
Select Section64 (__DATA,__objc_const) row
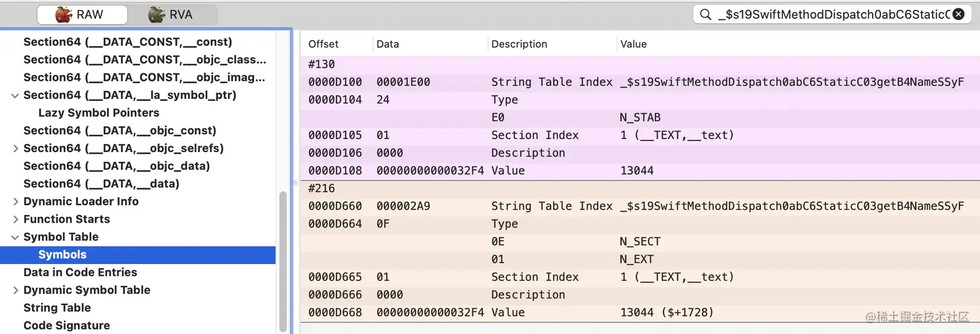137,130
